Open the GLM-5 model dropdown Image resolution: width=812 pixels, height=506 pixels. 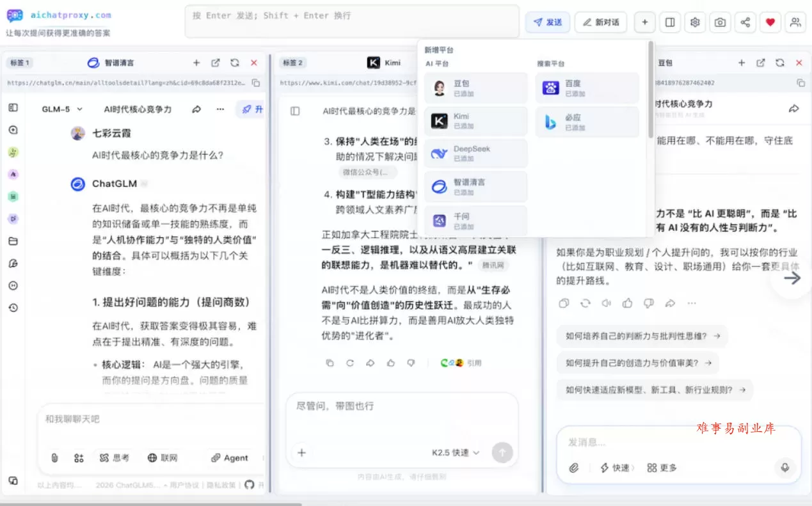click(x=63, y=109)
